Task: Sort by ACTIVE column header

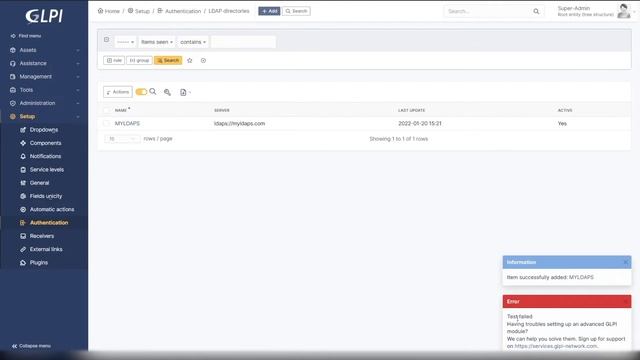Action: pos(565,110)
